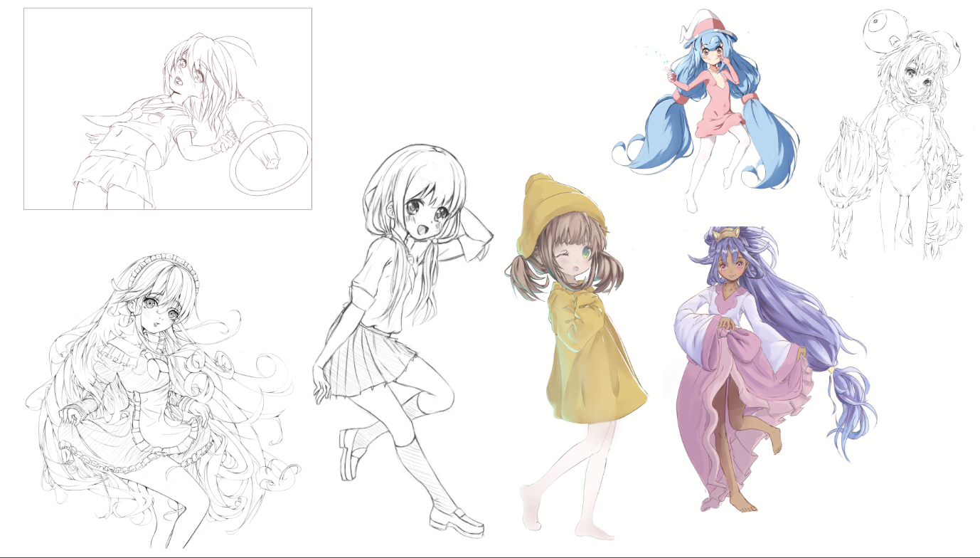
Task: Click the uncolored sketch with round orb hairpieces
Action: 891,135
